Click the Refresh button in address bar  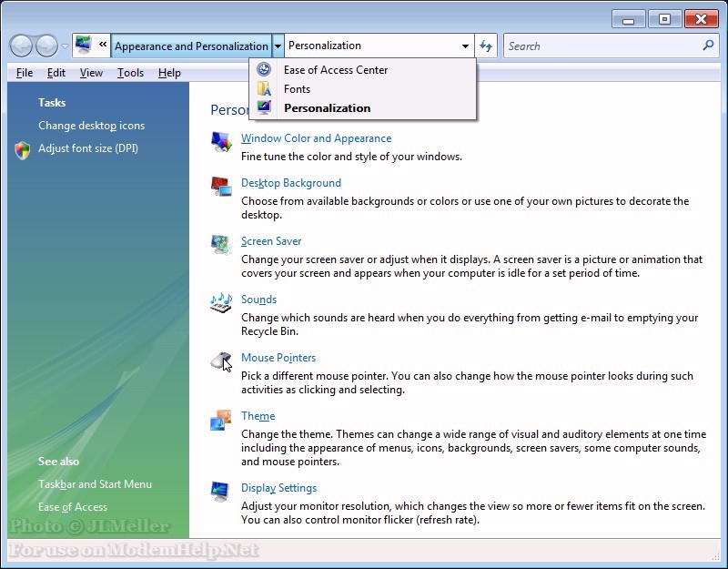point(486,46)
